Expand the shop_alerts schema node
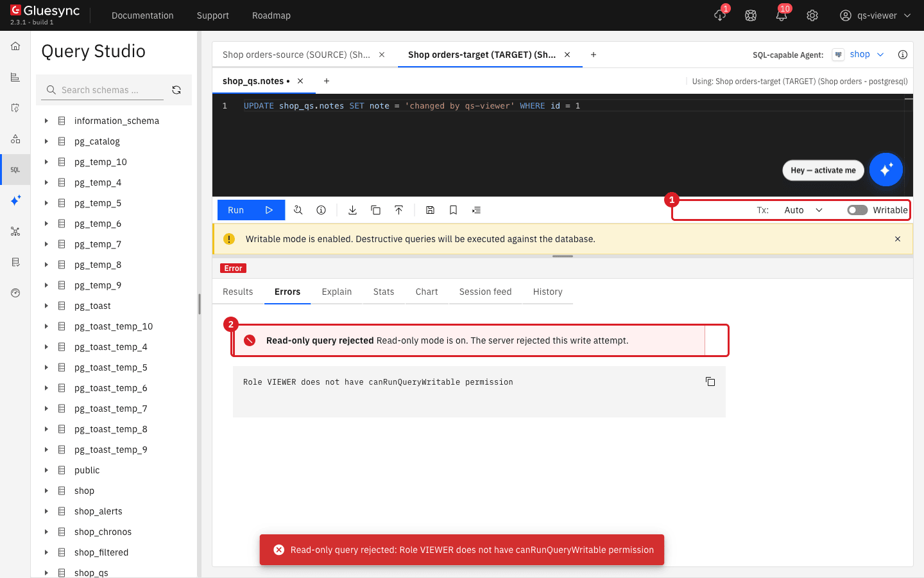924x578 pixels. tap(46, 511)
